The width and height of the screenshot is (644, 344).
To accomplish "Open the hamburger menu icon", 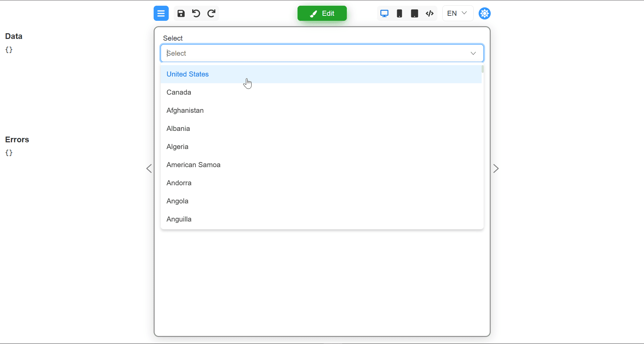I will pyautogui.click(x=161, y=13).
